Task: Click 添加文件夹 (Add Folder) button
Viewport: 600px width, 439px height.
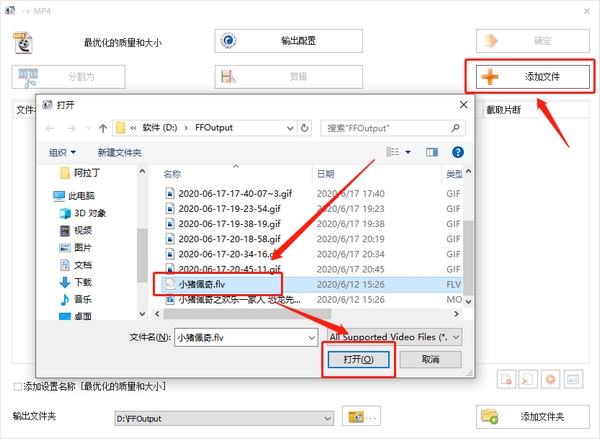Action: [x=528, y=416]
